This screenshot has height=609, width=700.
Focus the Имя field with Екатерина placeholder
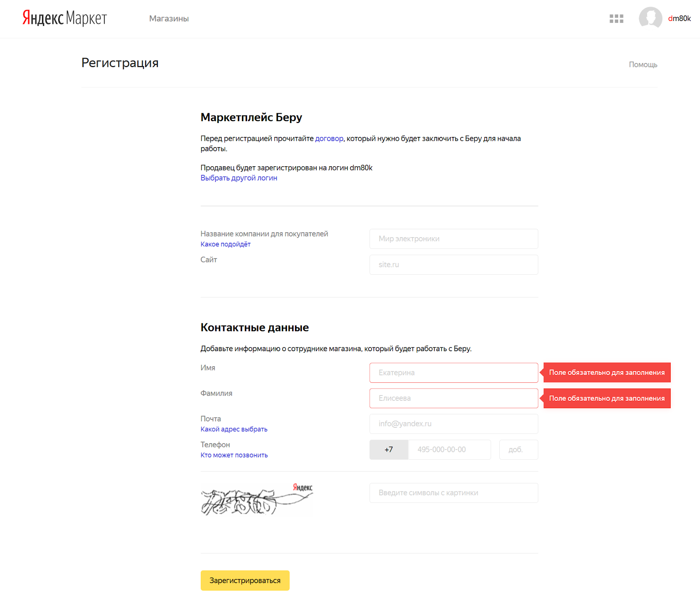pos(454,373)
